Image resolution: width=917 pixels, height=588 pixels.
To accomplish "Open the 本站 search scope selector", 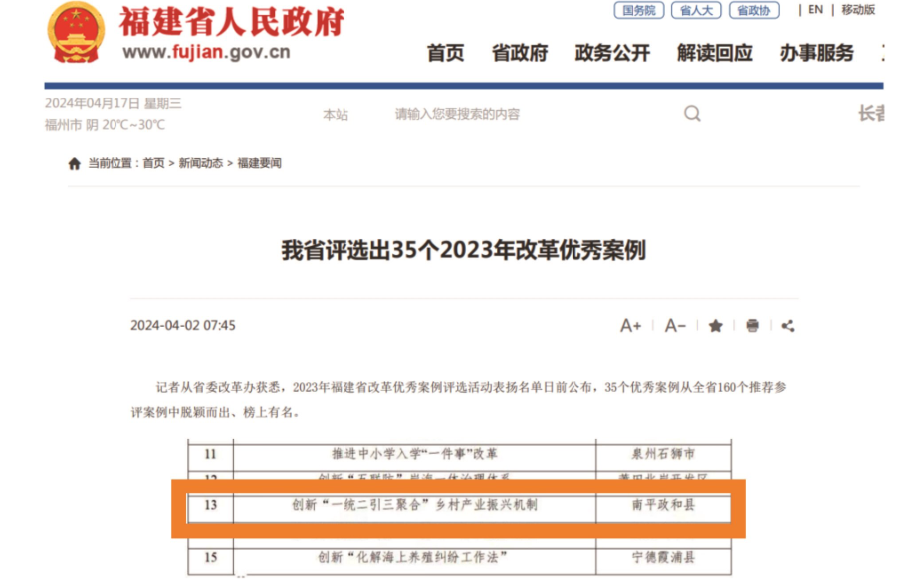I will click(x=336, y=115).
